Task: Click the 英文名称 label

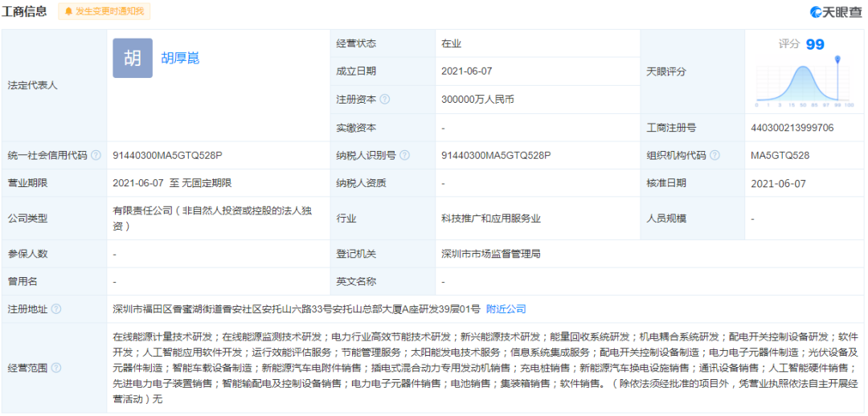Action: pyautogui.click(x=356, y=282)
